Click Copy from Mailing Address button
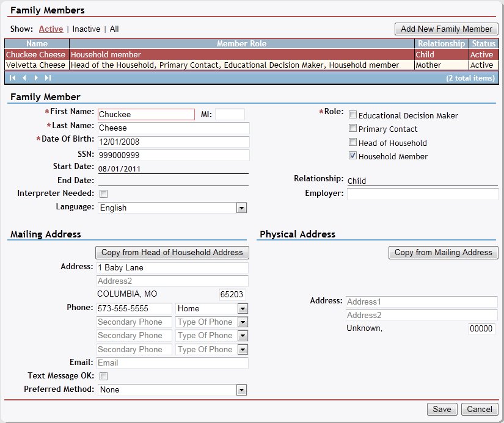This screenshot has width=504, height=423. point(443,253)
